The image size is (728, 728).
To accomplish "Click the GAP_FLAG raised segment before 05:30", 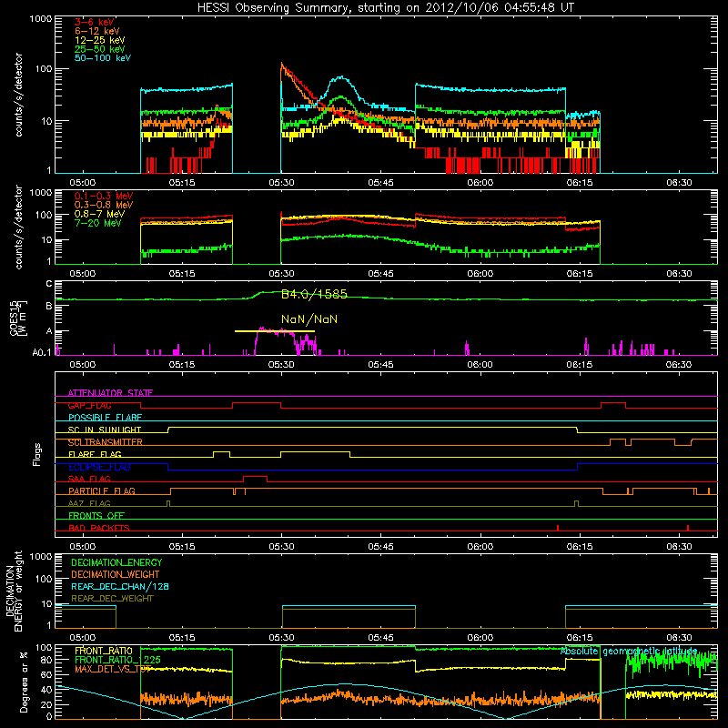I will pyautogui.click(x=257, y=403).
